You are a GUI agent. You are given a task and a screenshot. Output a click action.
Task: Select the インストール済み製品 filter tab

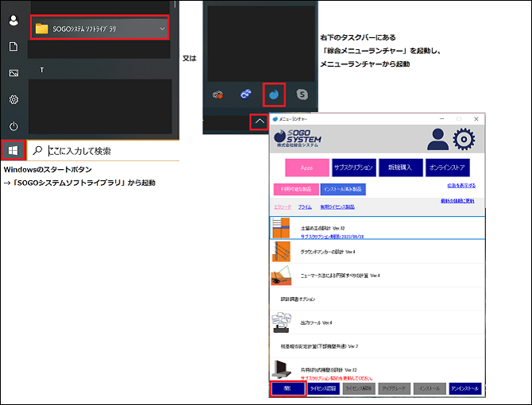tap(343, 189)
